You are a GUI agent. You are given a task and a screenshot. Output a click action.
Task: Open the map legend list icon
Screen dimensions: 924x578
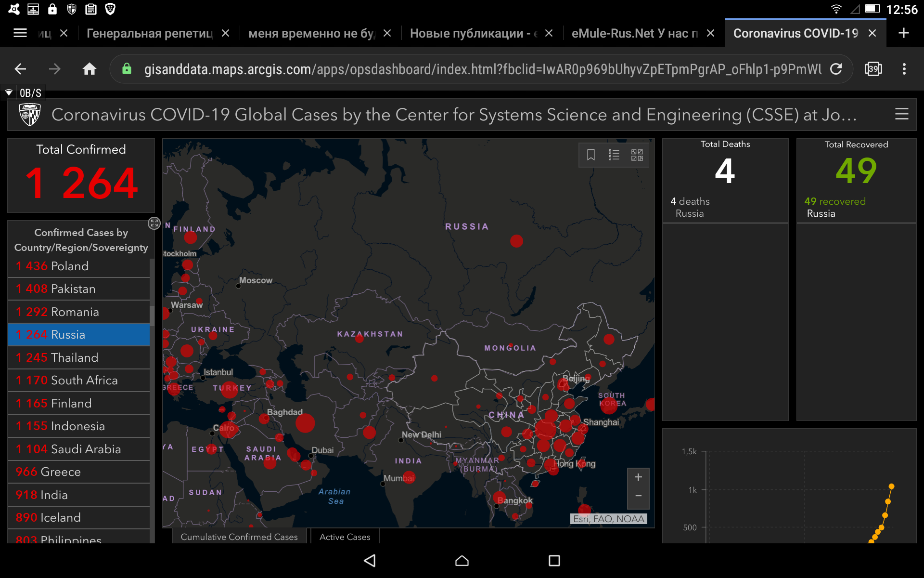click(x=614, y=155)
